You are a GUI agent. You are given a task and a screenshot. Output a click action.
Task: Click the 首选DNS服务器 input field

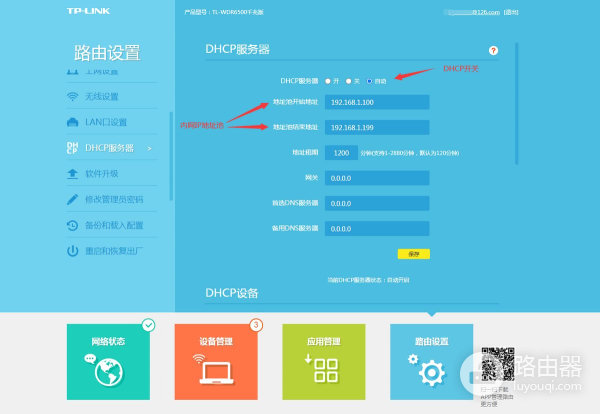click(x=377, y=203)
